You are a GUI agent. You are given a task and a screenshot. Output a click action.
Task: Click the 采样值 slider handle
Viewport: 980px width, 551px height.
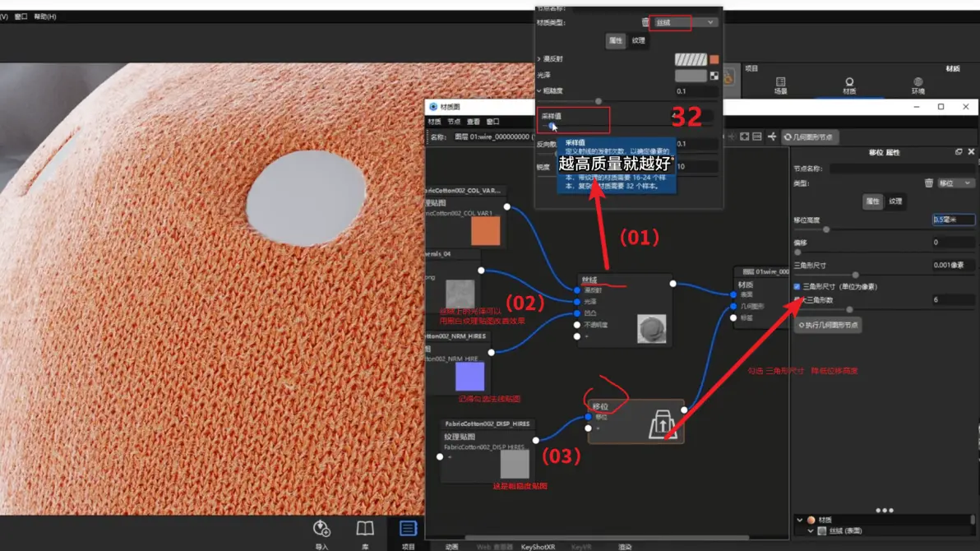click(x=550, y=126)
